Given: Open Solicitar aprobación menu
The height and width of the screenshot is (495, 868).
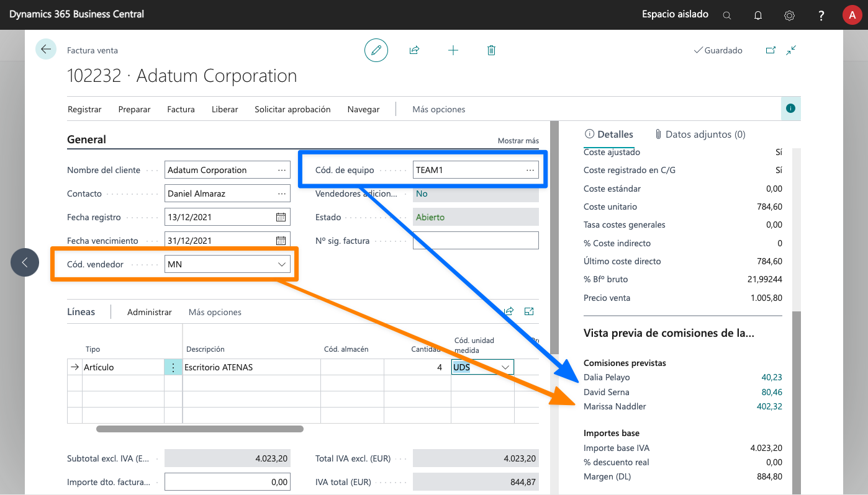Looking at the screenshot, I should (292, 109).
